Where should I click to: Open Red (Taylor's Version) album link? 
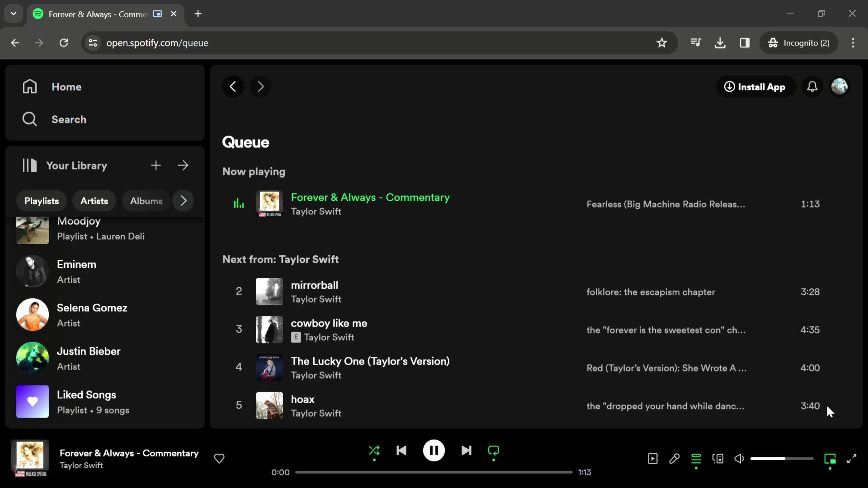(x=667, y=368)
